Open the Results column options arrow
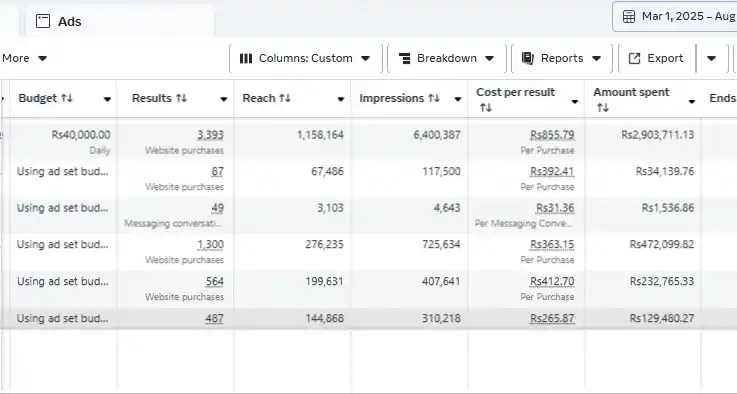 click(224, 99)
